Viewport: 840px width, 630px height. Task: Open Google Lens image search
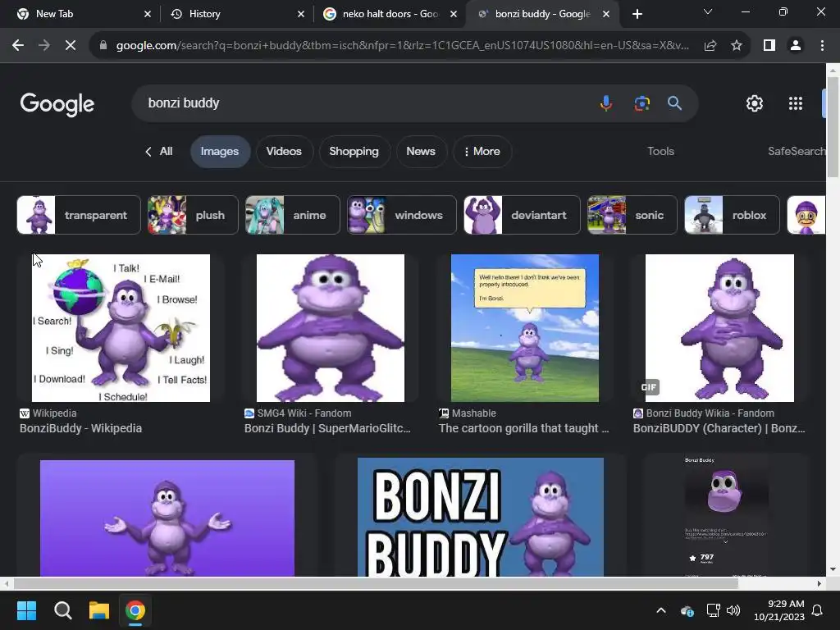pyautogui.click(x=641, y=103)
